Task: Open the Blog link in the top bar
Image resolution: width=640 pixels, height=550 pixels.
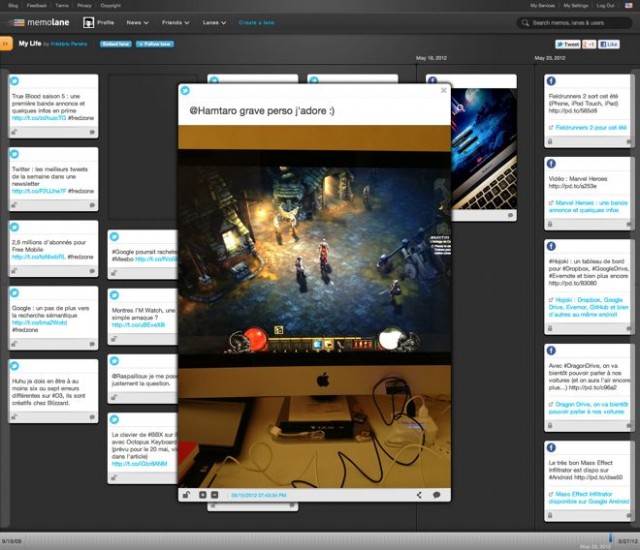Action: click(13, 6)
